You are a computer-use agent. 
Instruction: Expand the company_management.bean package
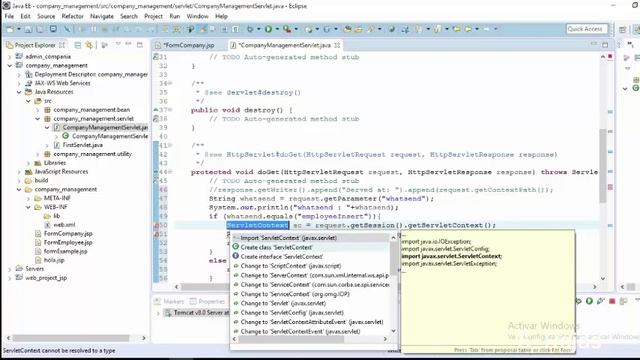coord(38,110)
